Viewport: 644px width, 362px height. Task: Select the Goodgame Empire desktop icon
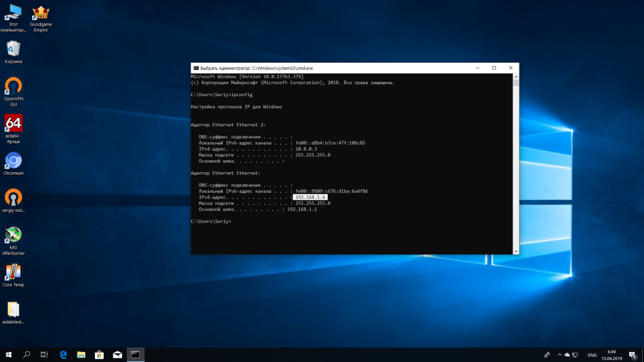(x=41, y=13)
